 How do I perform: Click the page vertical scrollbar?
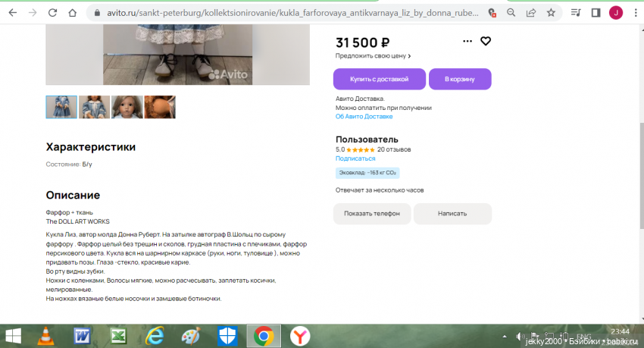click(x=642, y=175)
